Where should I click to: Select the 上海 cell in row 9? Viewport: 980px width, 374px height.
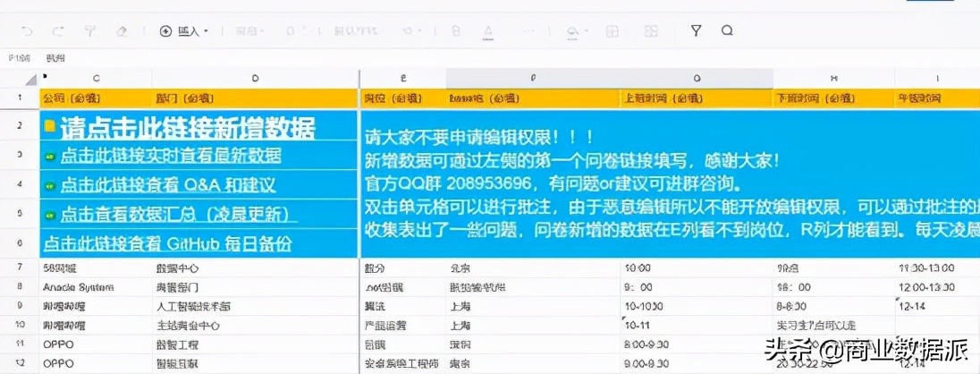pos(533,307)
